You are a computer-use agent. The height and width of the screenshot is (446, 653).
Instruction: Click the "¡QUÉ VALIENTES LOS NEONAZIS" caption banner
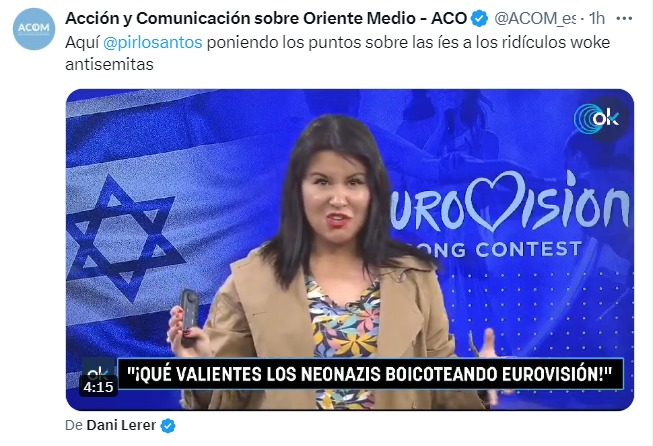(x=370, y=374)
